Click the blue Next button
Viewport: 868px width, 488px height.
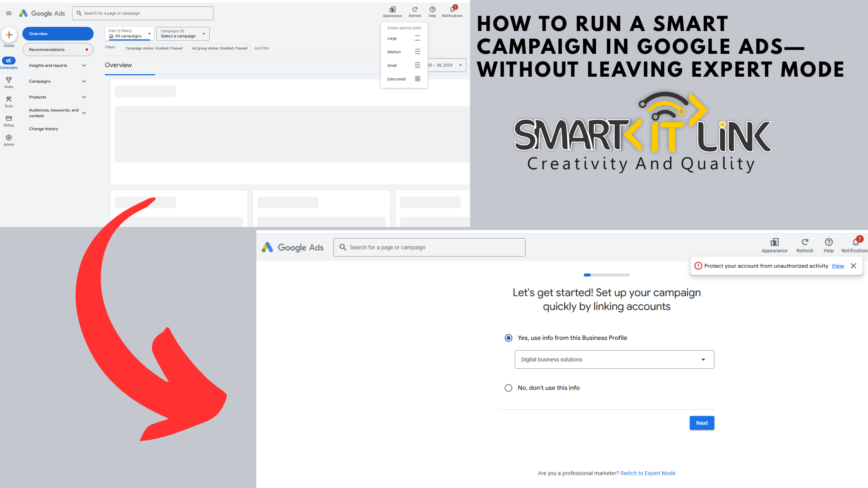tap(701, 423)
